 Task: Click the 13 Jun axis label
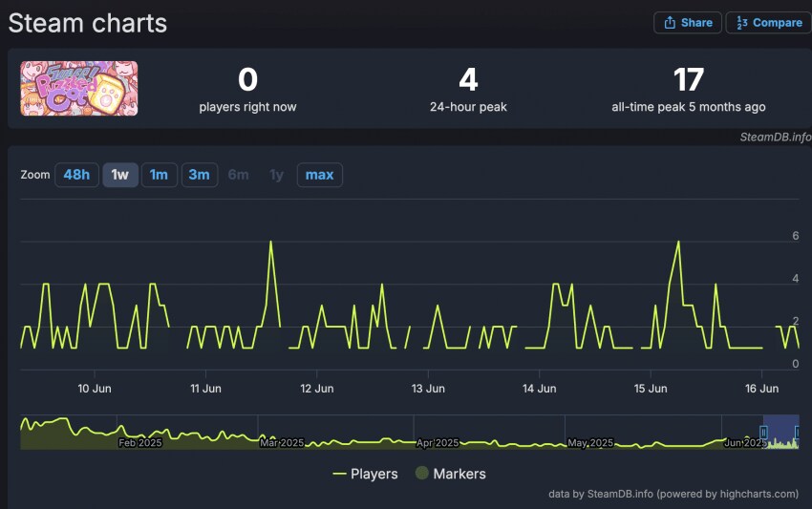(x=428, y=389)
